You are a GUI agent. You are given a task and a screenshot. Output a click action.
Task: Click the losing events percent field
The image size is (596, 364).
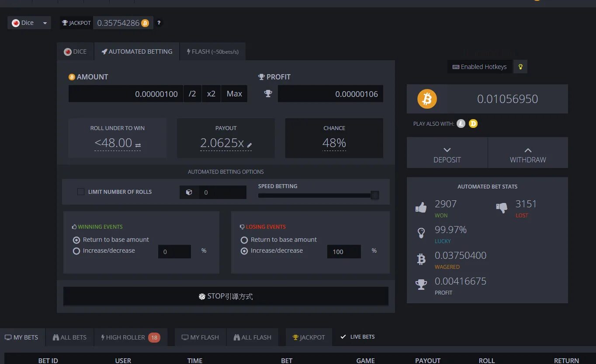point(344,251)
